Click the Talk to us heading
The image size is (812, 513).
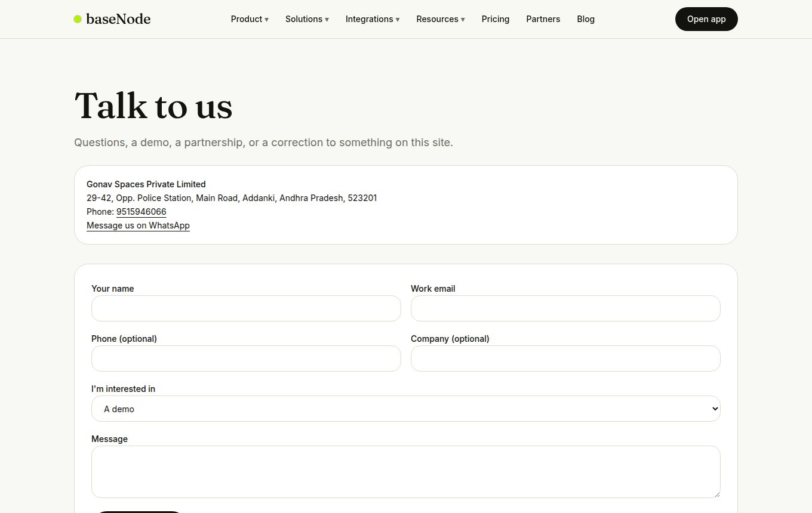[153, 106]
